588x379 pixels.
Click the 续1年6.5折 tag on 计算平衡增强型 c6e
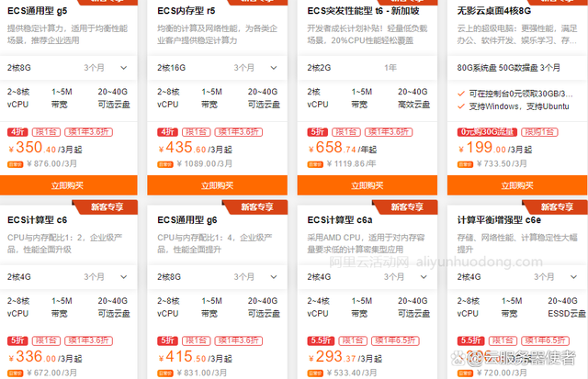[x=545, y=340]
